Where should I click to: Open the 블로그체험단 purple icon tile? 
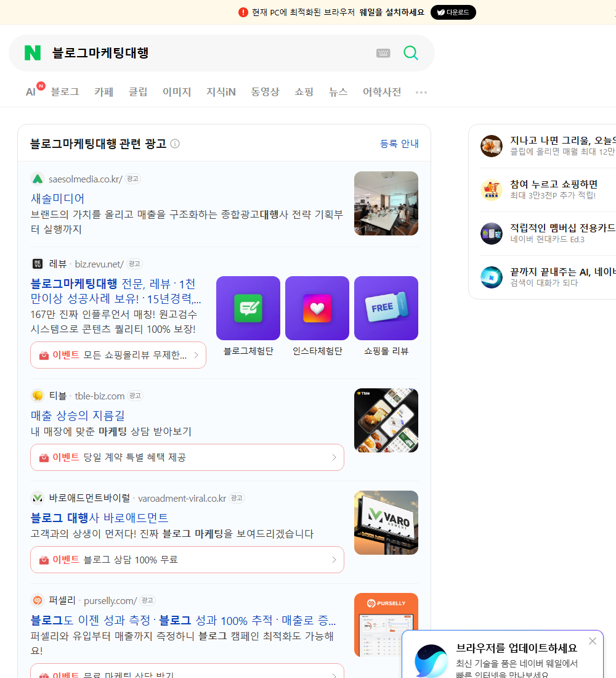(x=248, y=308)
